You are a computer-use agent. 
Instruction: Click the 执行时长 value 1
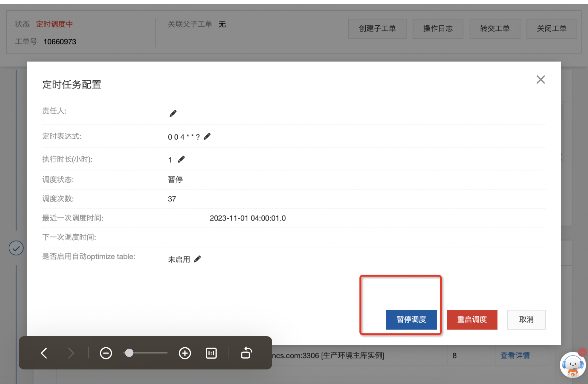tap(170, 160)
